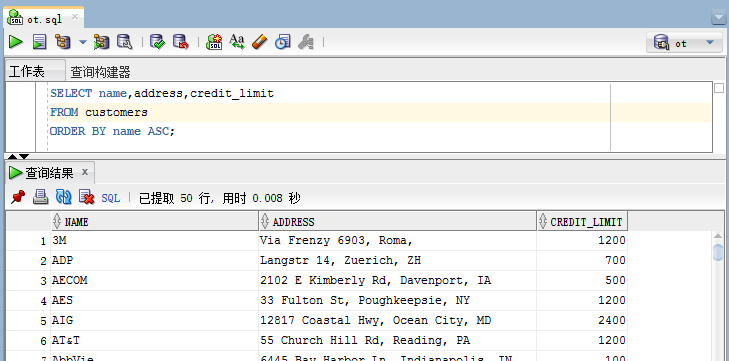This screenshot has width=729, height=361.
Task: Click the red X delete row icon
Action: (86, 197)
